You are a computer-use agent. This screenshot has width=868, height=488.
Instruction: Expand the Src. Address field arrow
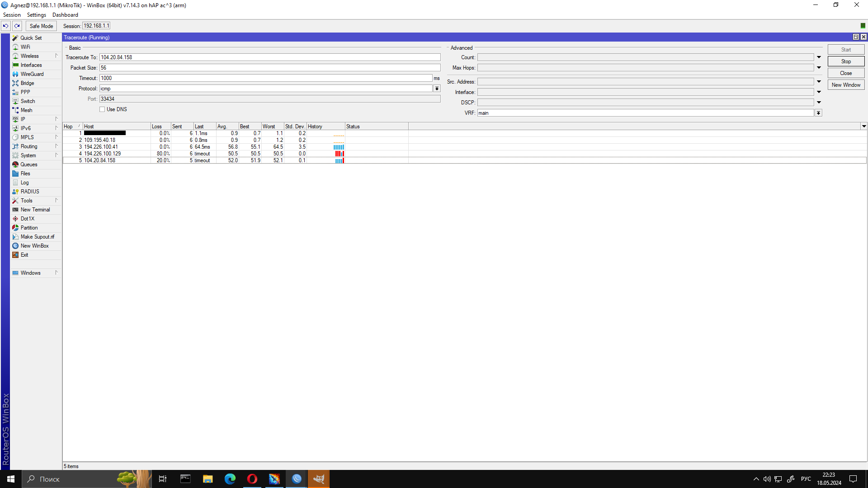click(x=819, y=82)
